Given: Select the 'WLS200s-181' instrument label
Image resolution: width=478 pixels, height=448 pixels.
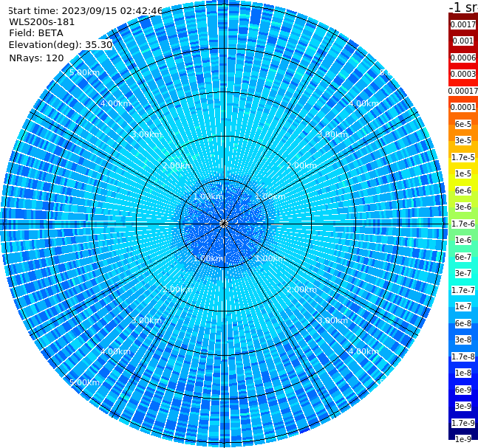Looking at the screenshot, I should click(42, 22).
